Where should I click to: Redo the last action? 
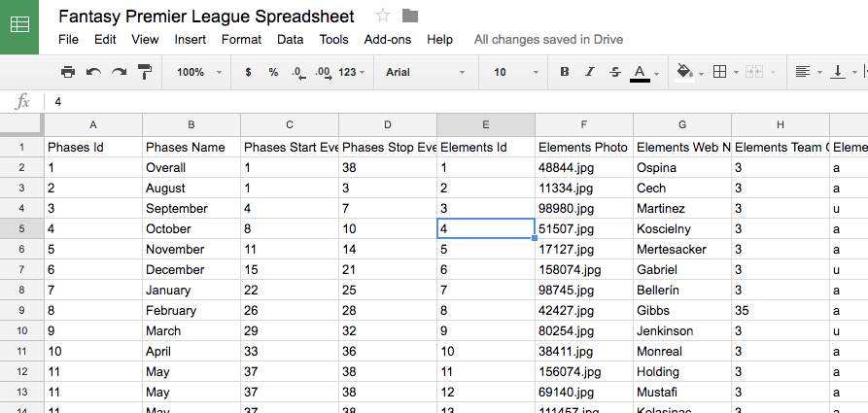click(x=119, y=72)
